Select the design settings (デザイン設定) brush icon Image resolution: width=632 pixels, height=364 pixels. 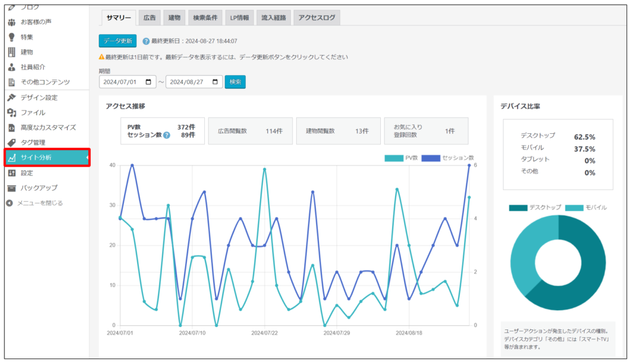pos(11,97)
